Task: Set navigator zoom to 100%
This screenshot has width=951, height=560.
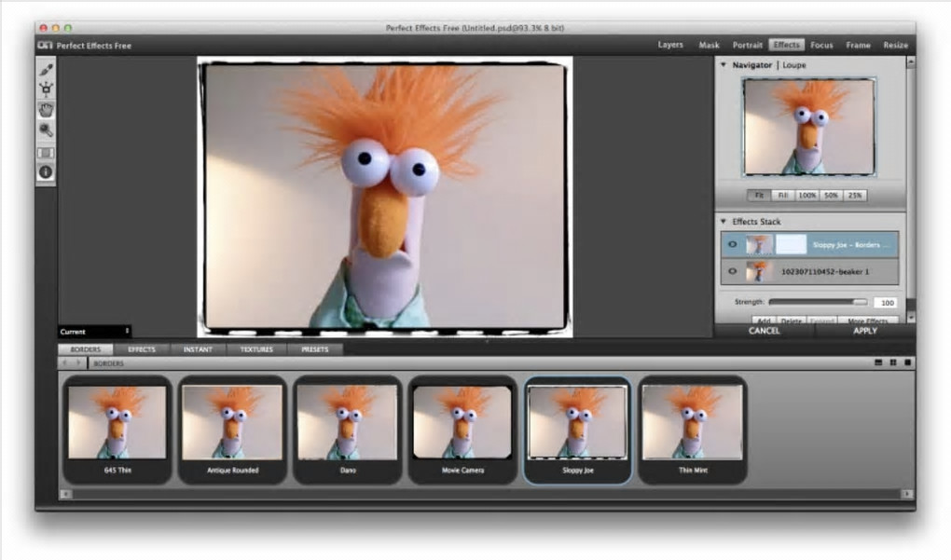Action: pyautogui.click(x=806, y=195)
